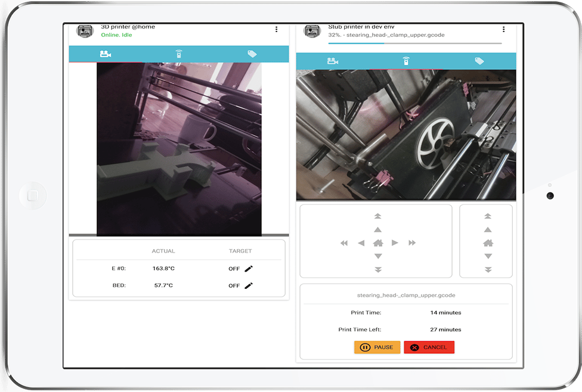This screenshot has height=392, width=582.
Task: Click the TARGET column header
Action: (240, 251)
